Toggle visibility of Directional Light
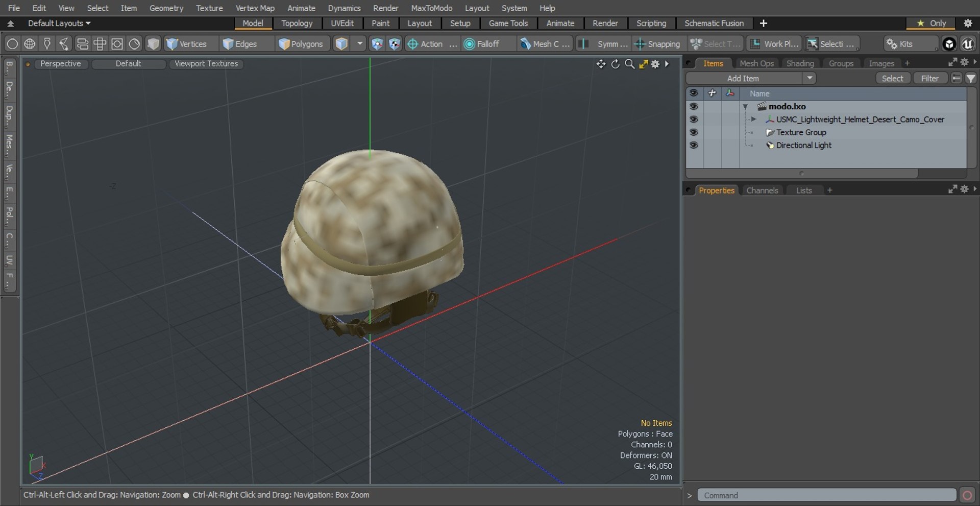 [x=693, y=145]
